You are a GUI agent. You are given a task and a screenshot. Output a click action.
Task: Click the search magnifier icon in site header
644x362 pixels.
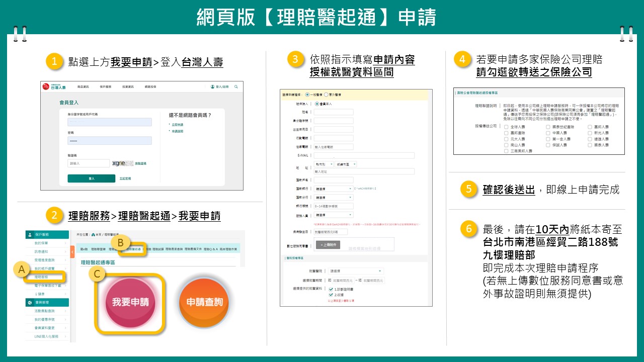(236, 86)
